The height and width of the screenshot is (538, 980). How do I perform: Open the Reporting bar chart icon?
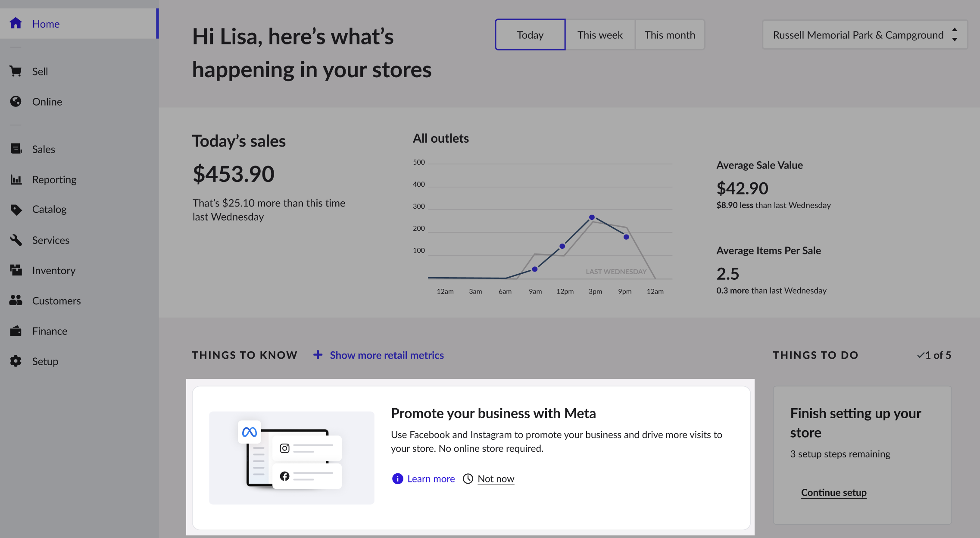[16, 179]
